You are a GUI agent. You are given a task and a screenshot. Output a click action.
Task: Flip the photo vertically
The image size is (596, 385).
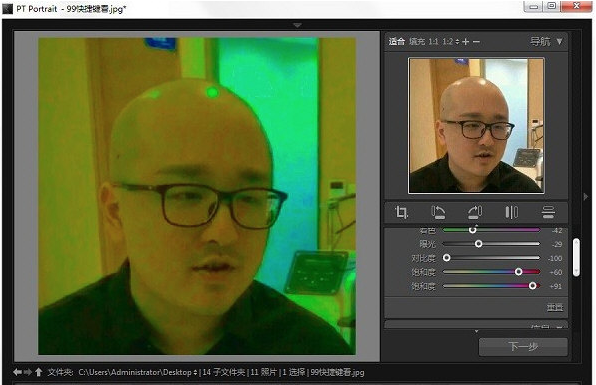[548, 212]
